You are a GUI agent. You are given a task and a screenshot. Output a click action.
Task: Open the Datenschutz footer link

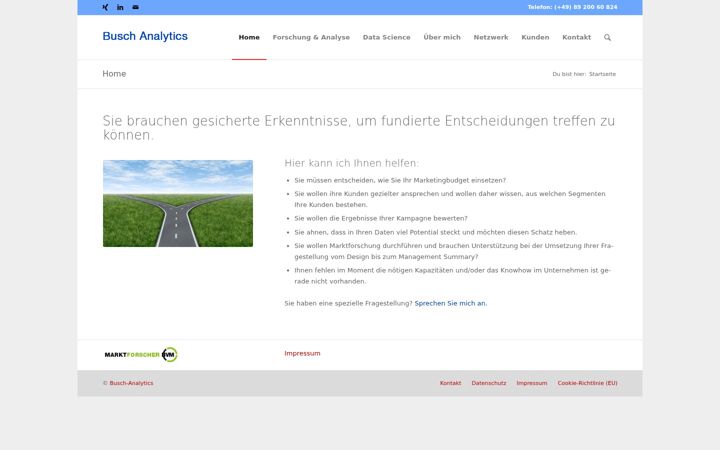(x=489, y=383)
